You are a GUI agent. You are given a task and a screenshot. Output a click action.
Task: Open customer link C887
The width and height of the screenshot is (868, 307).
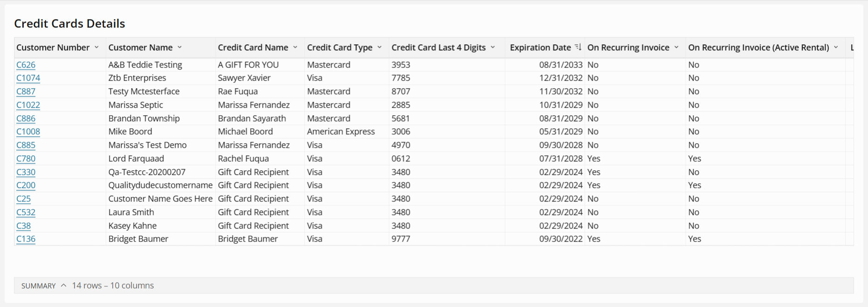[26, 91]
